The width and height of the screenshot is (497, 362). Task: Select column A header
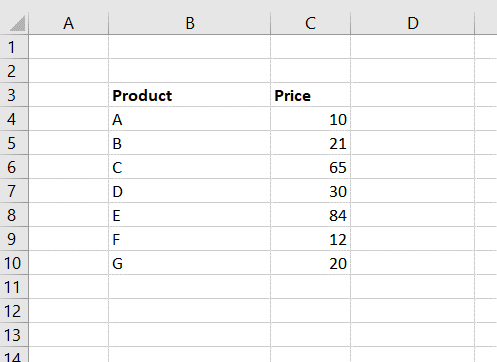[x=69, y=23]
